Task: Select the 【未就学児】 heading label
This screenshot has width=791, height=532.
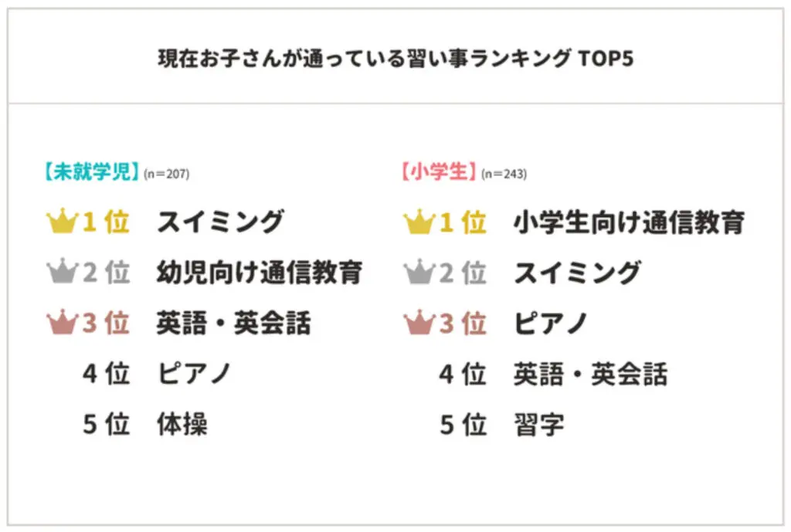Action: 92,172
